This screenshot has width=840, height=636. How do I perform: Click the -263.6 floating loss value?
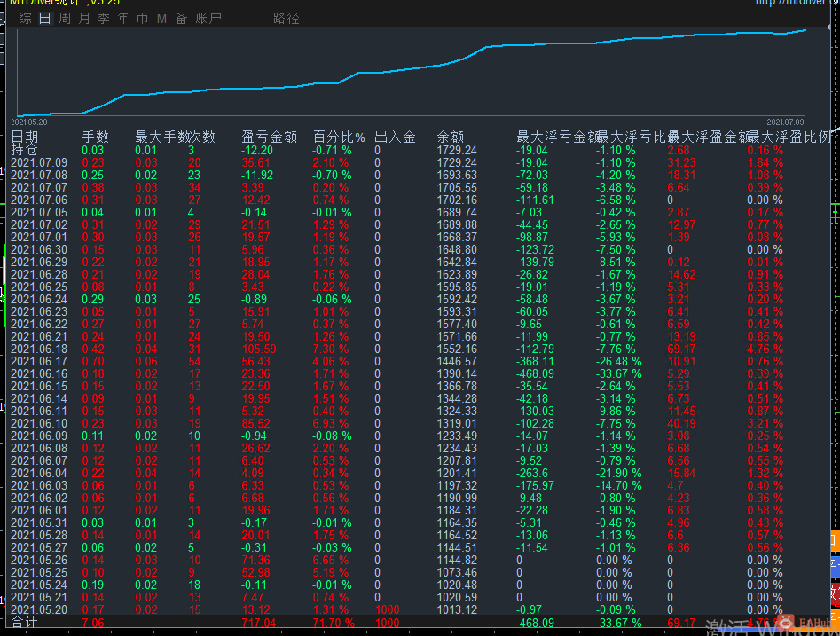(x=532, y=473)
